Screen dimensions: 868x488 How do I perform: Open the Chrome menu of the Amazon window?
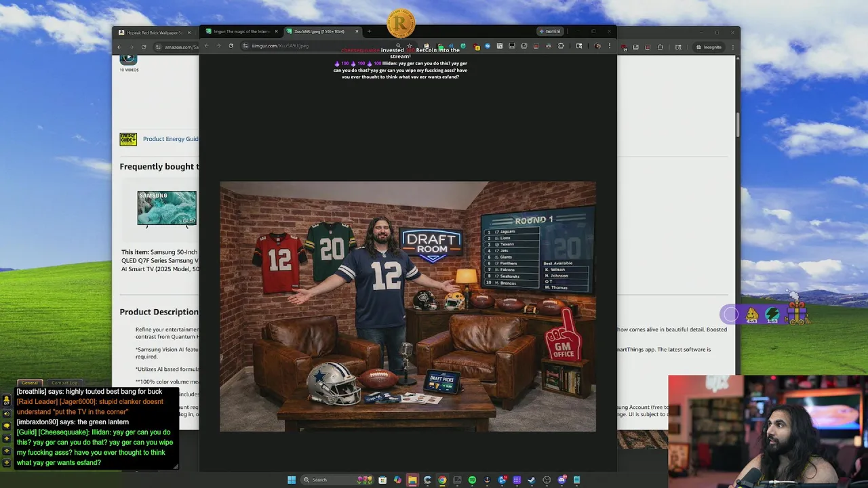coord(732,47)
